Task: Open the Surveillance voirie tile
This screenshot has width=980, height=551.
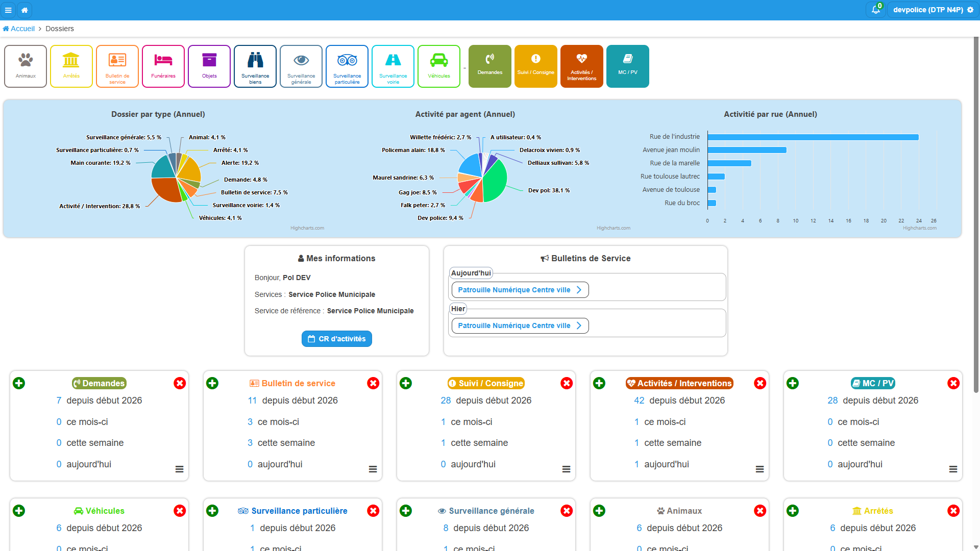Action: click(393, 66)
